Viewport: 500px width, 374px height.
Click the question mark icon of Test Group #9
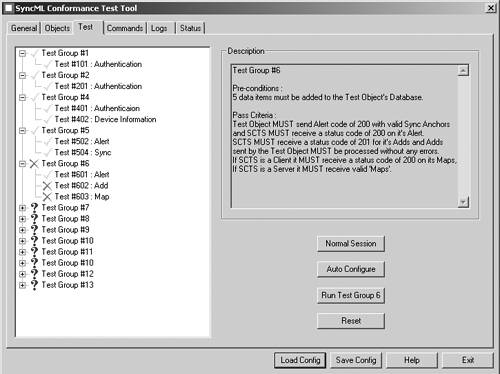pyautogui.click(x=34, y=230)
